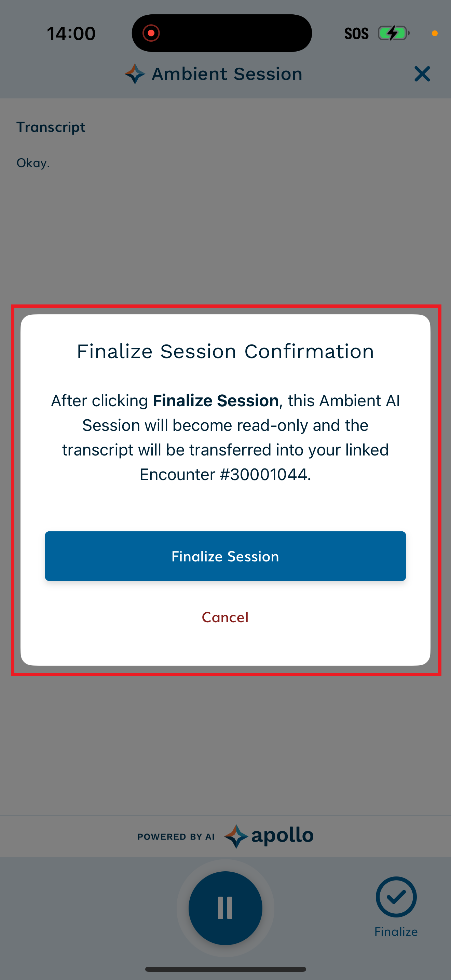This screenshot has height=980, width=451.
Task: Close the Ambient Session with X
Action: click(x=422, y=74)
